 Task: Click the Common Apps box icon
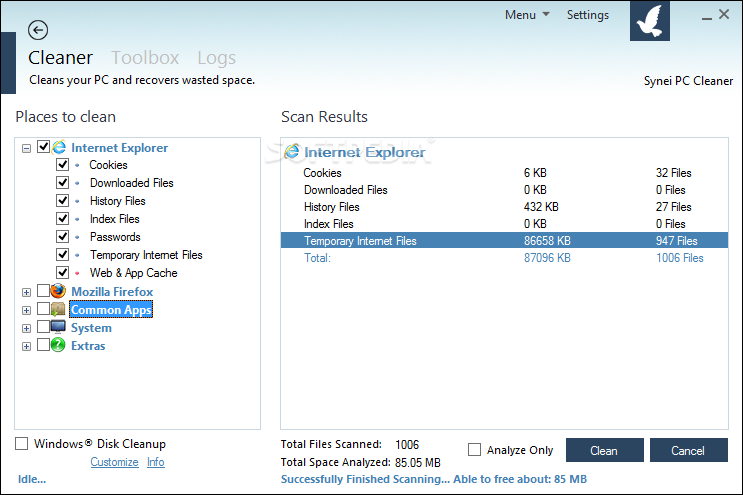click(58, 309)
